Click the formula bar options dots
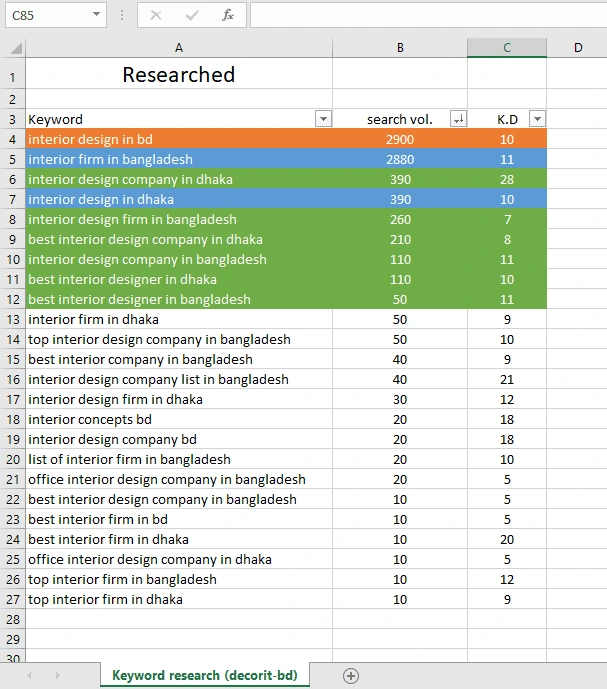The height and width of the screenshot is (689, 607). (x=122, y=15)
